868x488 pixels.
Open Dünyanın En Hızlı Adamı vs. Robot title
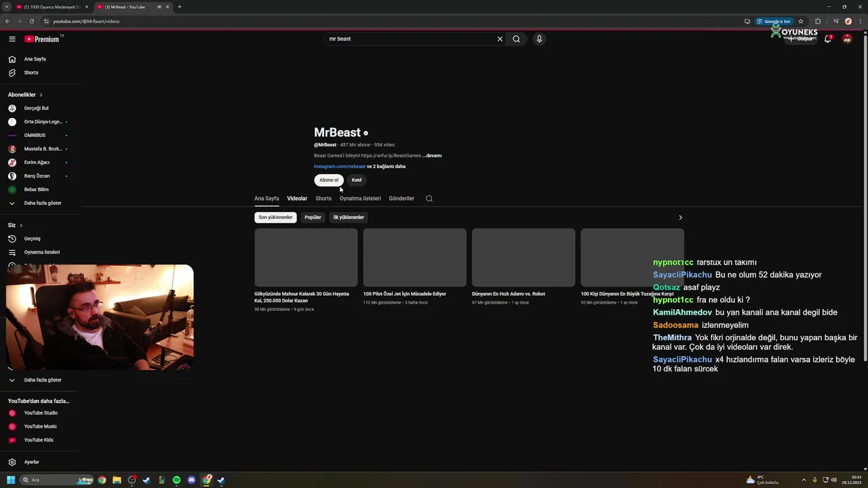pyautogui.click(x=509, y=294)
